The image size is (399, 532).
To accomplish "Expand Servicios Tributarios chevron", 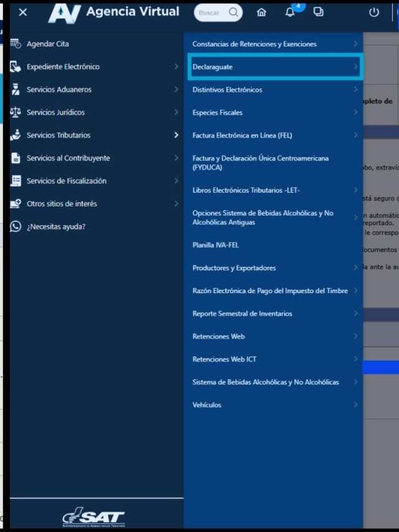I will 176,135.
